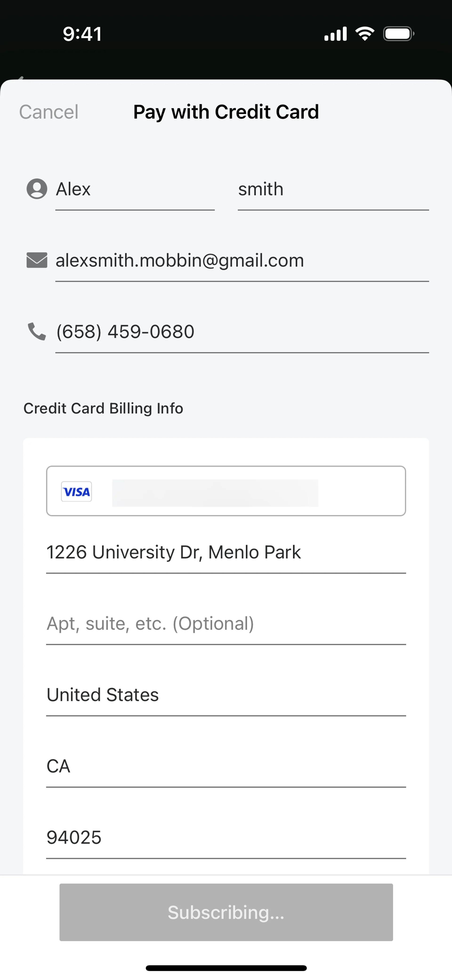The width and height of the screenshot is (452, 980).
Task: Tap the battery status icon
Action: coord(398,34)
